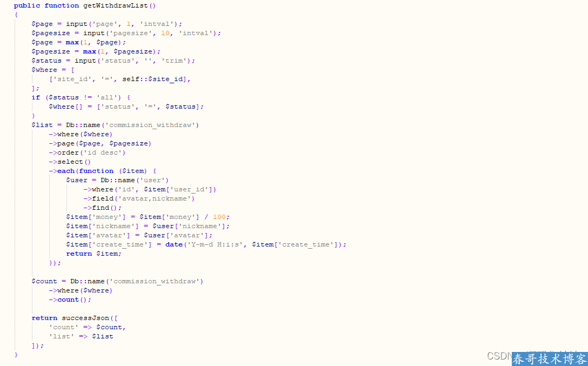Screen dimensions: 588x366
Task: Click the return $item; statement
Action: click(x=93, y=254)
